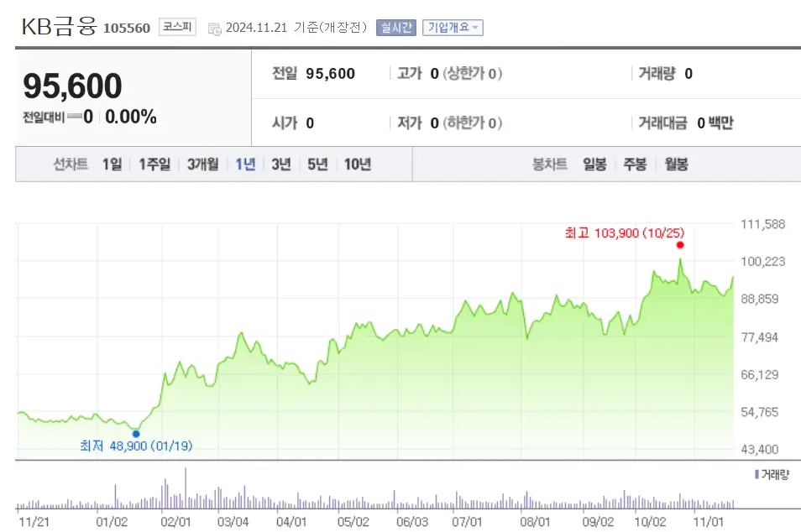Viewport: 801px width, 532px height.
Task: Expand the 기업개요 disclosure arrow
Action: click(x=474, y=27)
